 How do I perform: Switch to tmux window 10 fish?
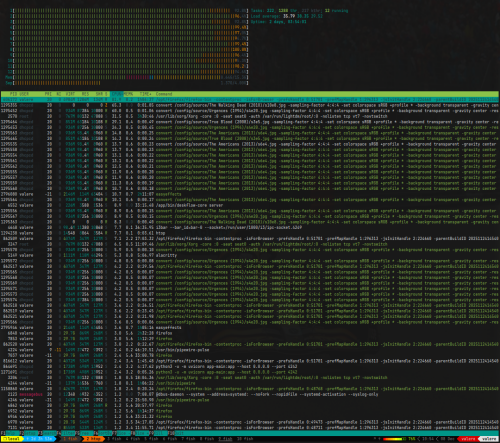[245, 439]
